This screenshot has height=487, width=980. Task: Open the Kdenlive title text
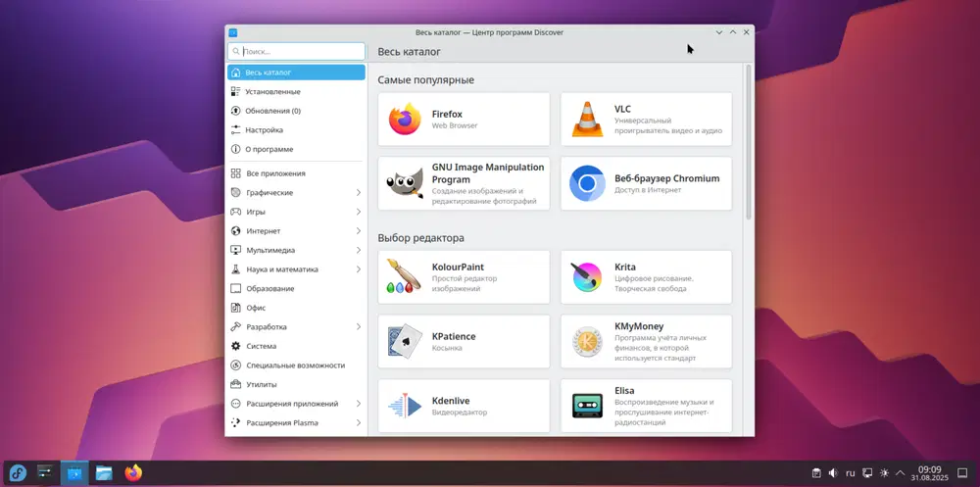pyautogui.click(x=451, y=401)
